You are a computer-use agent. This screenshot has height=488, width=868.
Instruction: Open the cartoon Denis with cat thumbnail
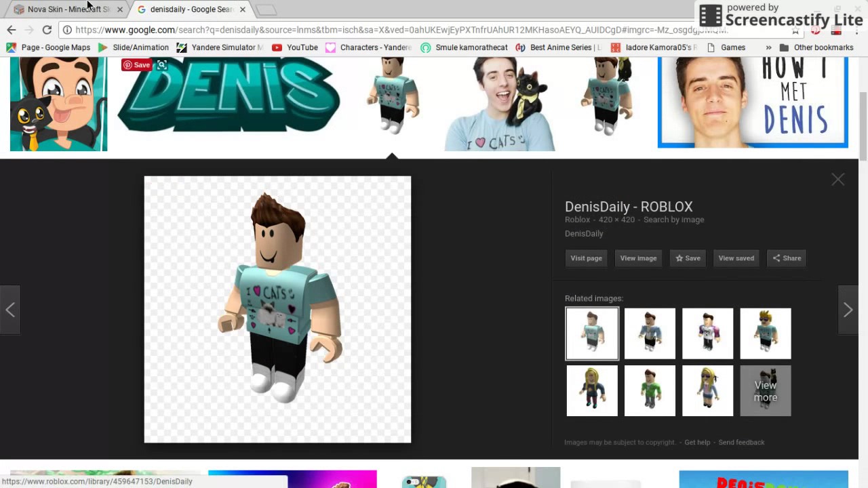58,104
